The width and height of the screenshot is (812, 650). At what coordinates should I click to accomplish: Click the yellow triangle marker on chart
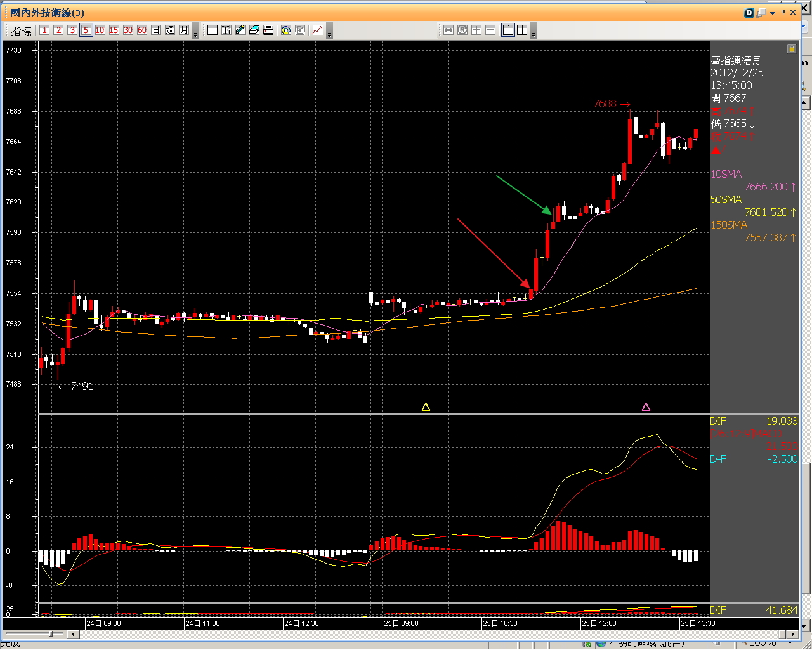(x=426, y=407)
